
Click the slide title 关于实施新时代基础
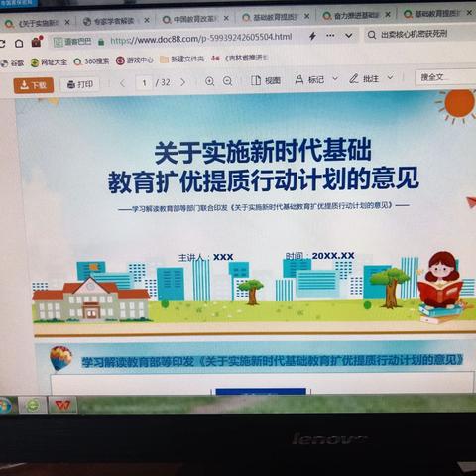(263, 152)
